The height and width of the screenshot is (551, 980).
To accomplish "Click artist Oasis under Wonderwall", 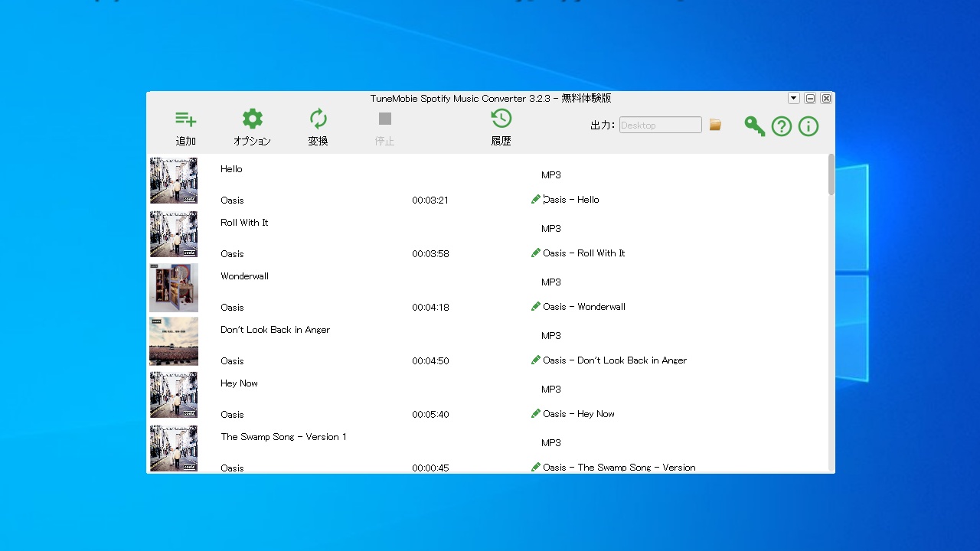I will coord(232,308).
